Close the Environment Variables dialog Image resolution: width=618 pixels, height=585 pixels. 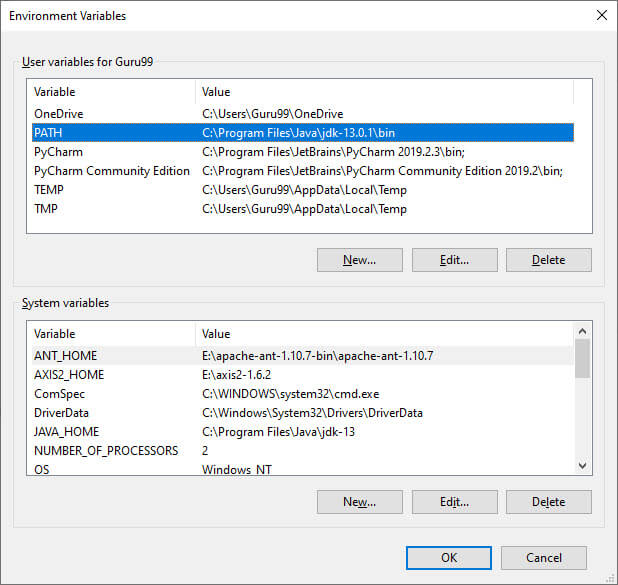point(601,15)
